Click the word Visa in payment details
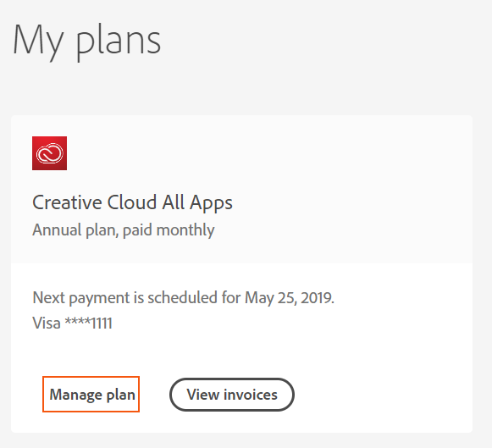 tap(47, 323)
